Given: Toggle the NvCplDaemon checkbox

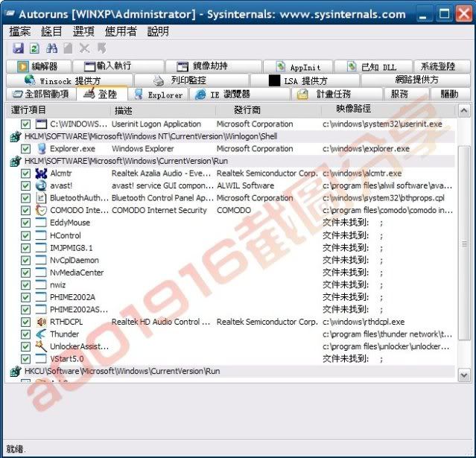Looking at the screenshot, I should tap(26, 260).
